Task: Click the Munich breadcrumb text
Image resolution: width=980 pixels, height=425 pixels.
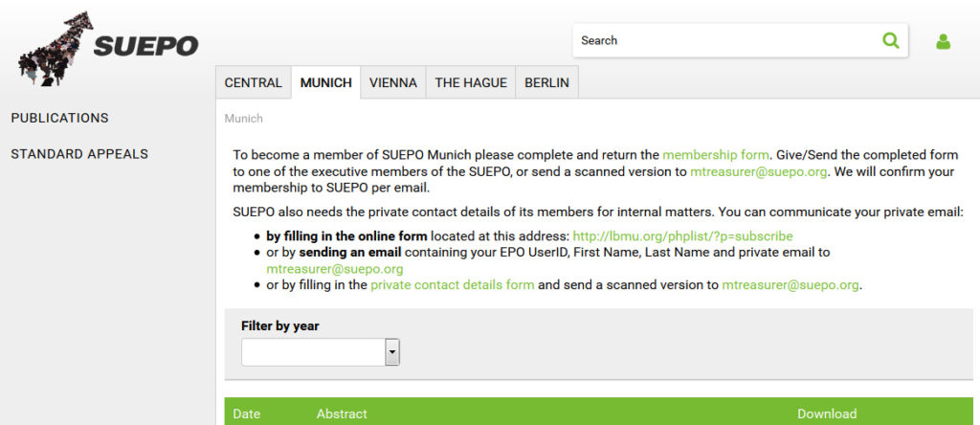Action: 243,119
